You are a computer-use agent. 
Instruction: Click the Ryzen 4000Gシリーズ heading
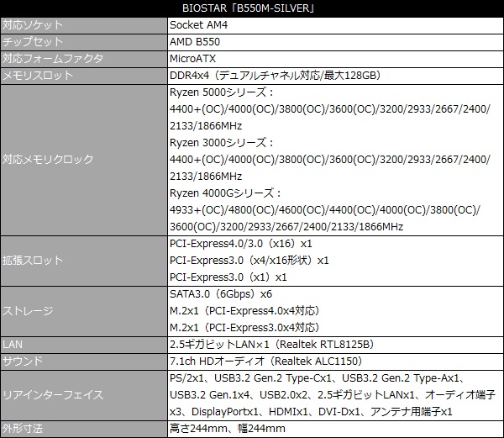[x=226, y=193]
